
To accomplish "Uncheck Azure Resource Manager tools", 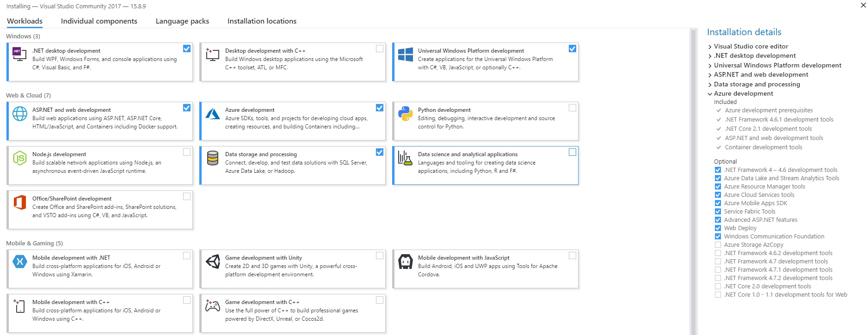I will click(718, 187).
